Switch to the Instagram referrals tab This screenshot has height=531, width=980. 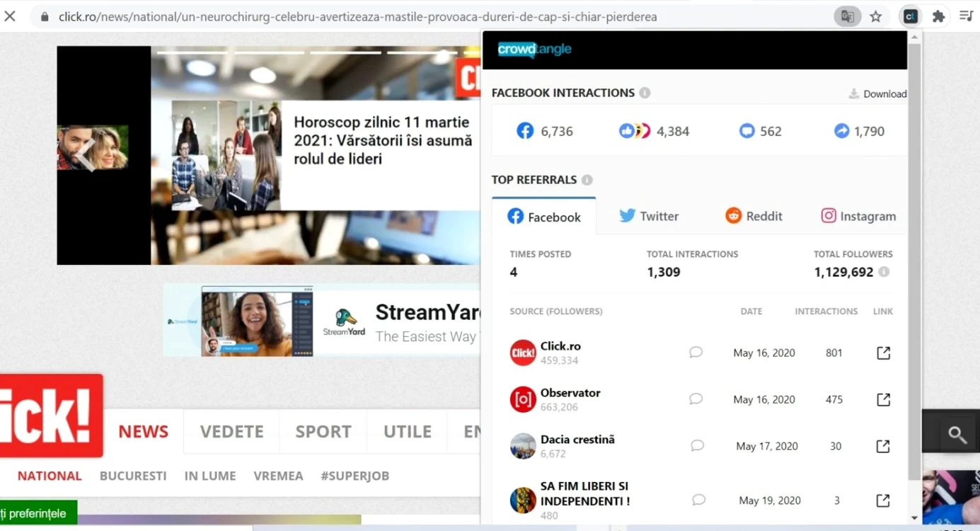(x=858, y=216)
